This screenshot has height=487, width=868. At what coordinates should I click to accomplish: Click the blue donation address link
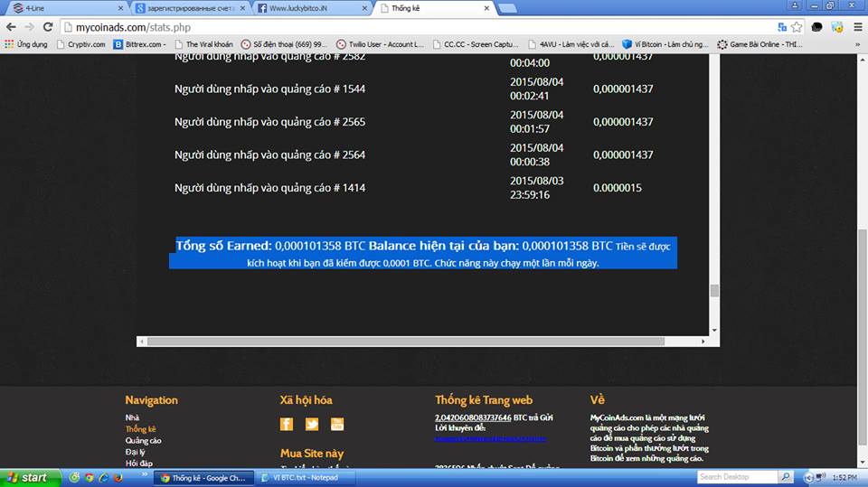coord(490,438)
